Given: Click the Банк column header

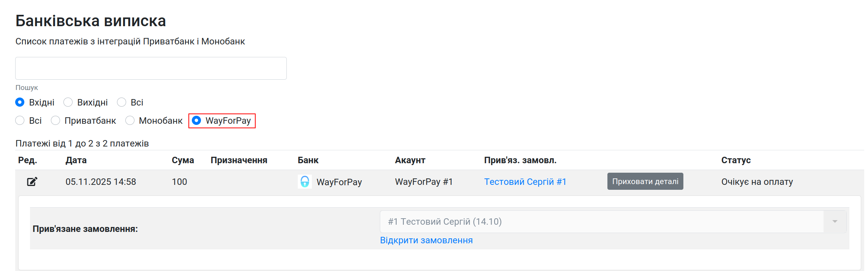Looking at the screenshot, I should point(308,160).
